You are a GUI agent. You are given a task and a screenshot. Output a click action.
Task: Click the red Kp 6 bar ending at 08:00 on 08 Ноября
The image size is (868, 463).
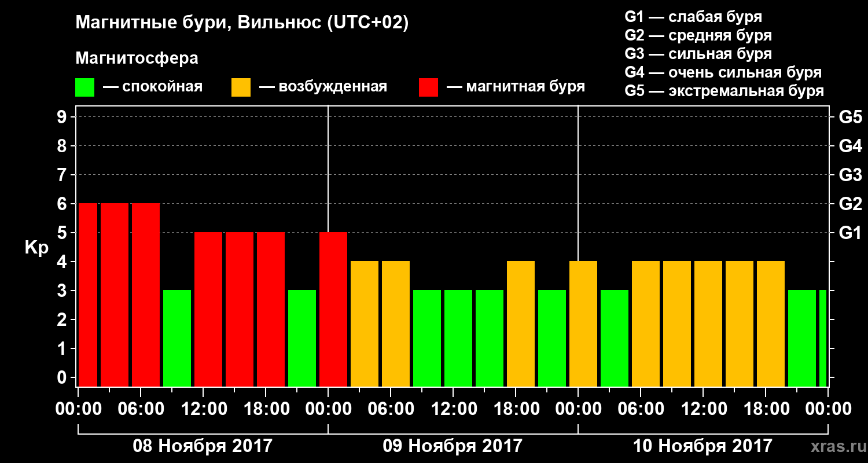point(146,295)
